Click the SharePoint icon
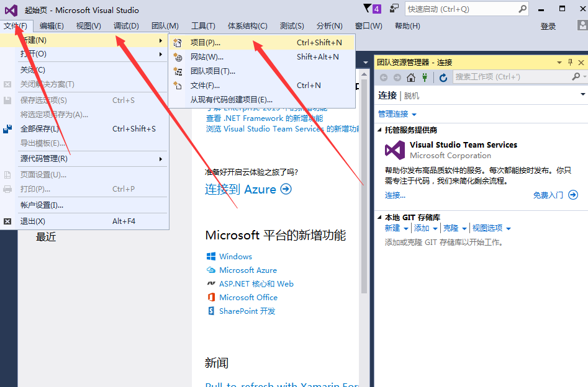Viewport: 588px width, 387px height. coord(211,311)
